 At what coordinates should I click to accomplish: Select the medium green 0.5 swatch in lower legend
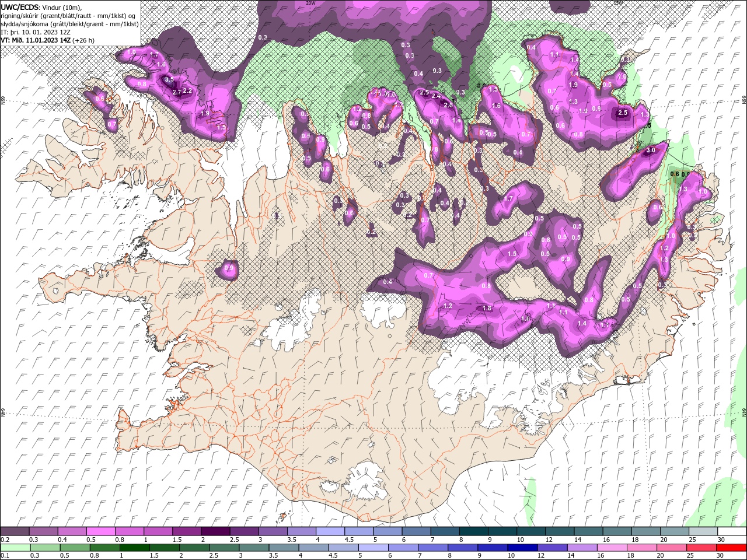coord(75,548)
